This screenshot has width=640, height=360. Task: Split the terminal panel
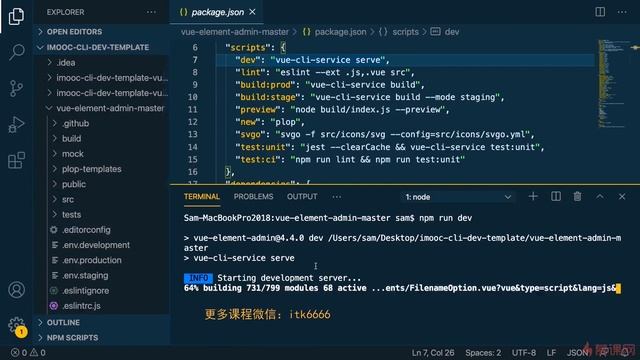click(x=556, y=197)
